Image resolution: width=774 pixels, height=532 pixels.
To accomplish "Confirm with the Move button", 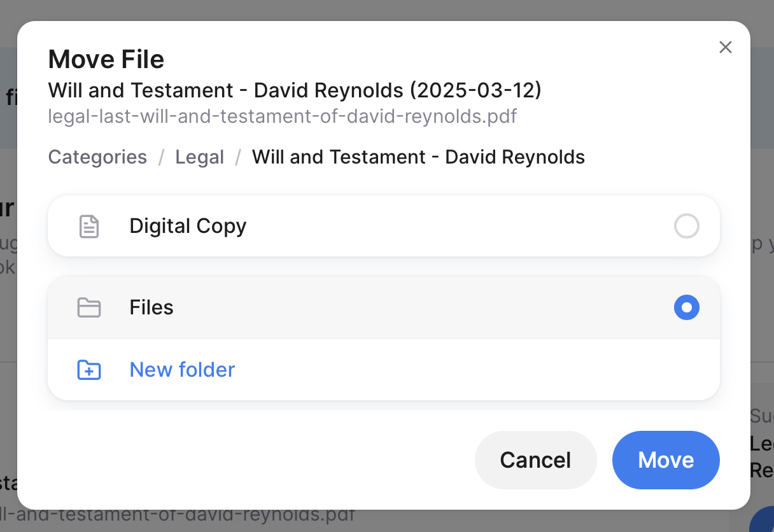I will click(x=666, y=460).
